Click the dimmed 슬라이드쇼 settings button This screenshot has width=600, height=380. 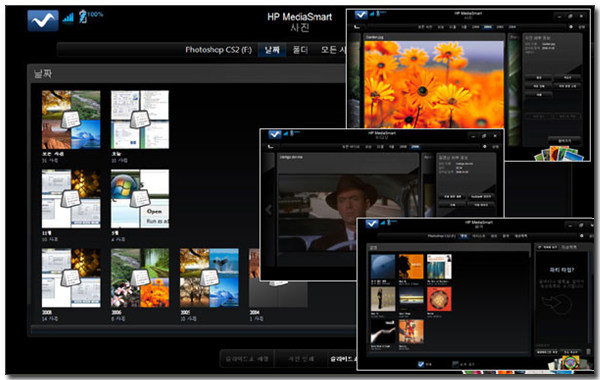tap(247, 359)
